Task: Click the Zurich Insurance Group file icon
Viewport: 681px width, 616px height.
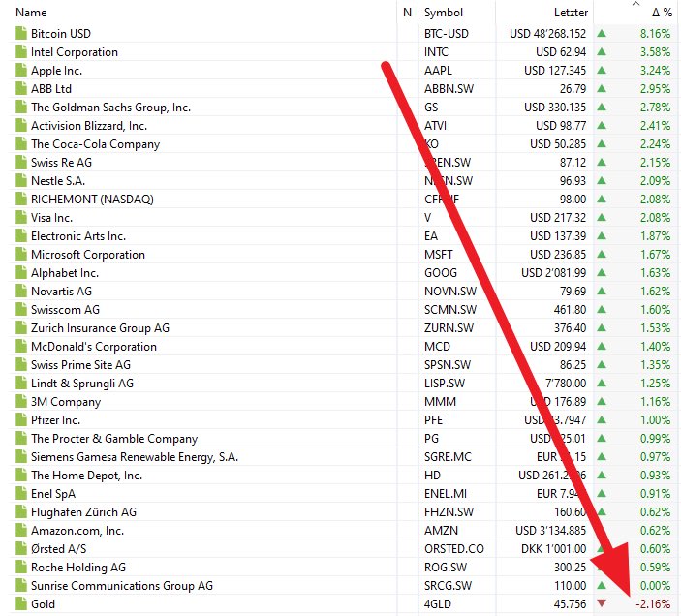Action: click(x=21, y=327)
